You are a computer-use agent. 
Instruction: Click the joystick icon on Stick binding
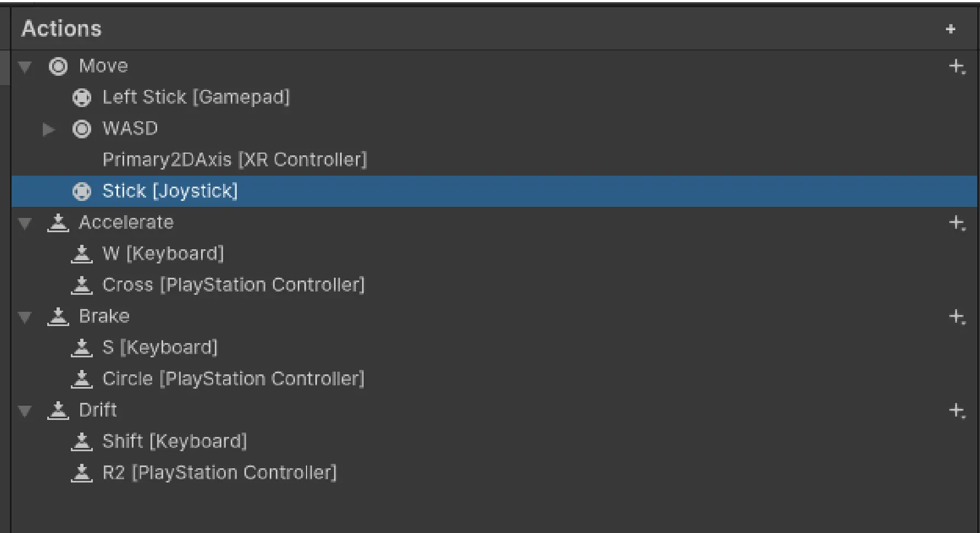pos(82,191)
